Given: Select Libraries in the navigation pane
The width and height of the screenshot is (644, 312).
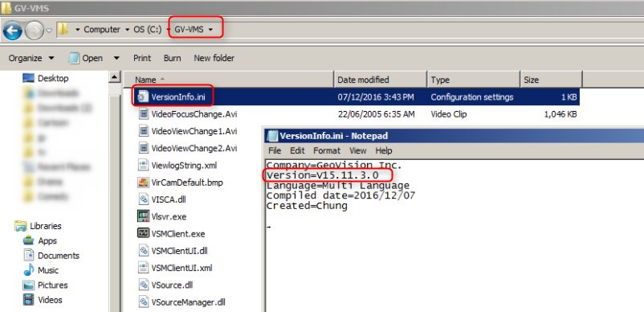Looking at the screenshot, I should 46,226.
